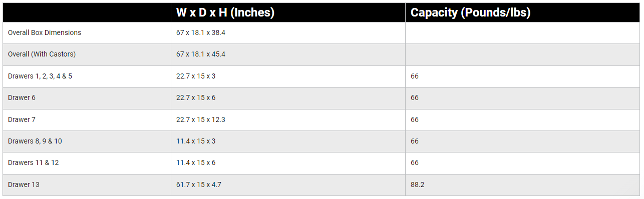Click the capacity 66 value for Drawer 7
This screenshot has width=644, height=199.
pyautogui.click(x=415, y=119)
